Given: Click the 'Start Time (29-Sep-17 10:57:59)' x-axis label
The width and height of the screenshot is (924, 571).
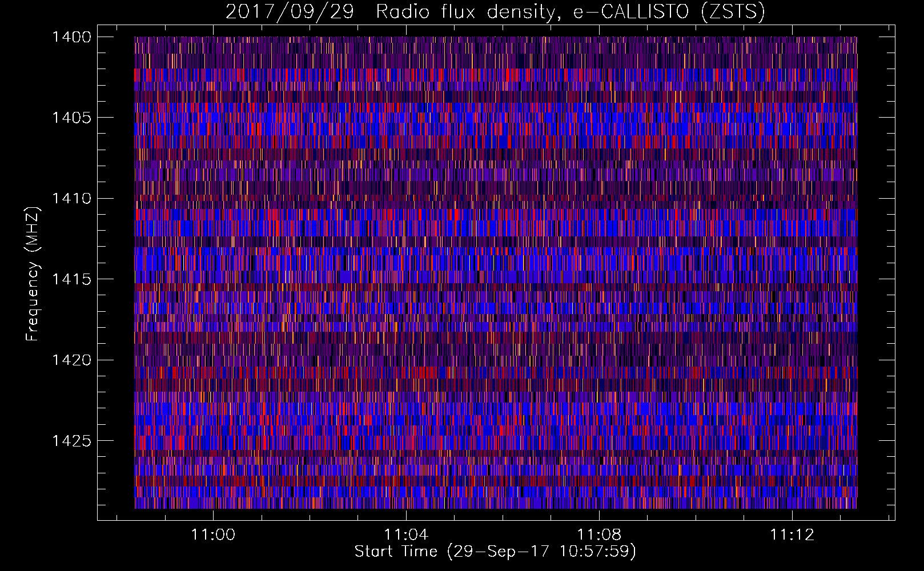Looking at the screenshot, I should click(495, 552).
